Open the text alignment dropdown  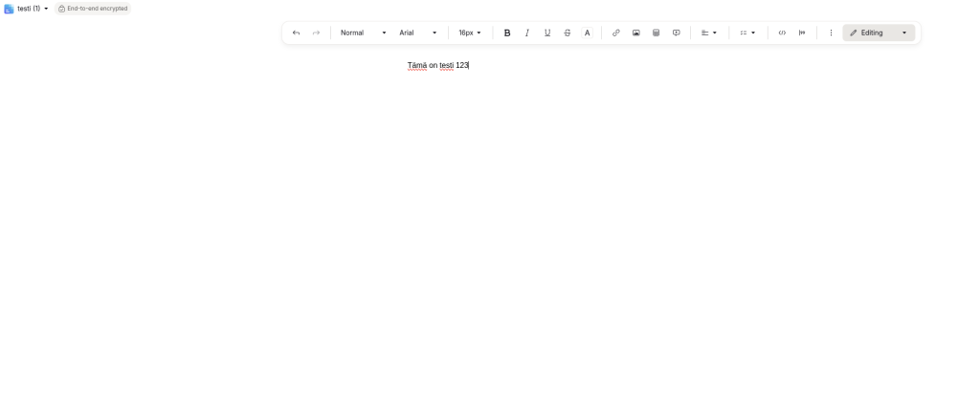pyautogui.click(x=709, y=33)
